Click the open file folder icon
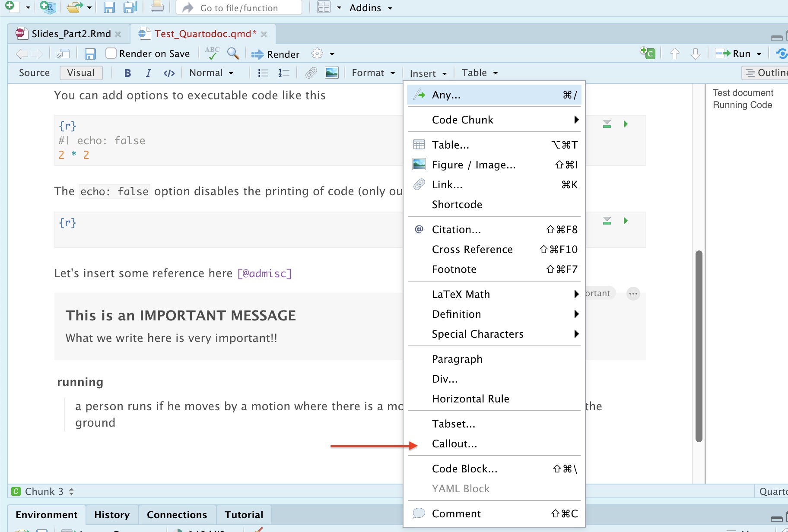Viewport: 788px width, 532px height. (x=74, y=7)
